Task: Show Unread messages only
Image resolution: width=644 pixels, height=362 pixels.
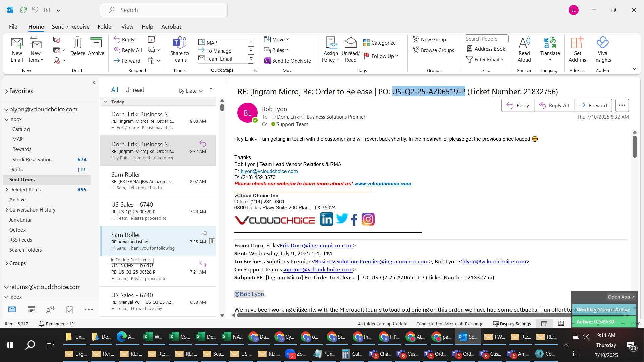Action: pos(135,90)
